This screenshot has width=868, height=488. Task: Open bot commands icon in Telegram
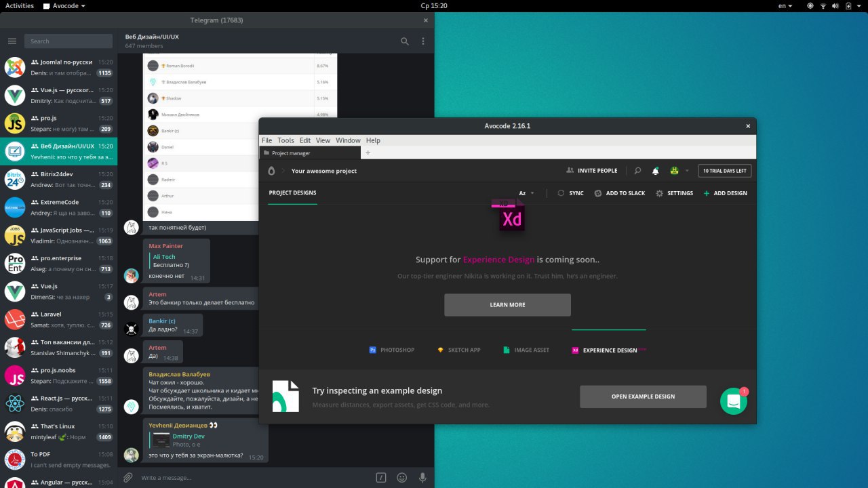tap(381, 477)
